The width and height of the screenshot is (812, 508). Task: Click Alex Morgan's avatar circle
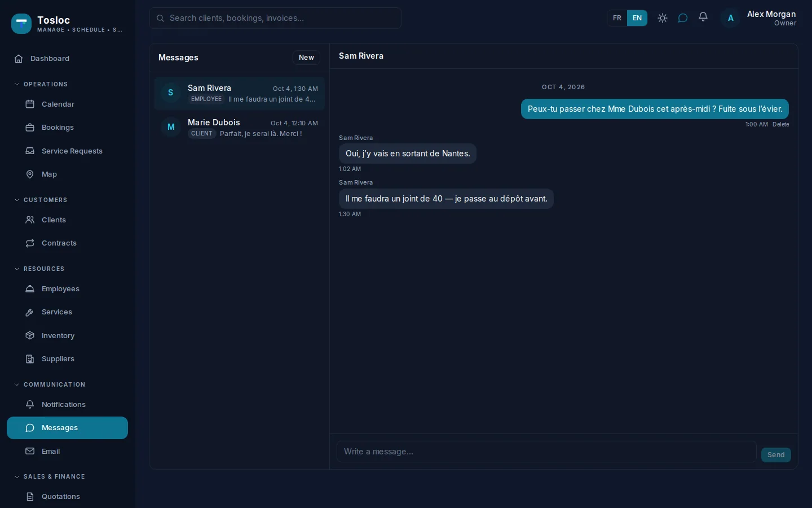tap(730, 18)
